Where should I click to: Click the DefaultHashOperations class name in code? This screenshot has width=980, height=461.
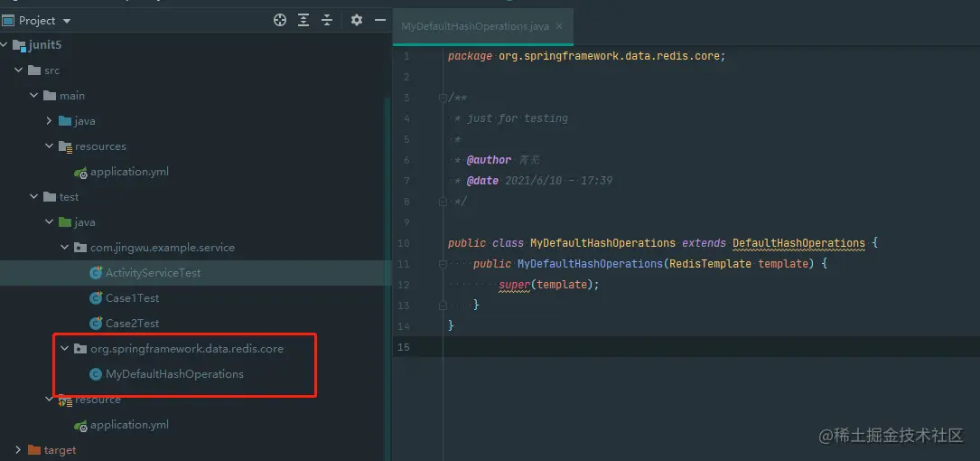[798, 242]
